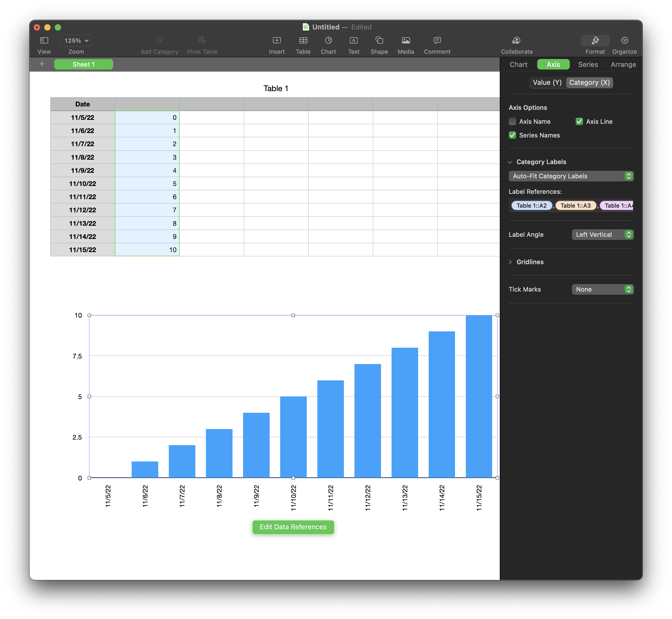Open the Organize sidebar
Image resolution: width=672 pixels, height=619 pixels.
click(624, 41)
